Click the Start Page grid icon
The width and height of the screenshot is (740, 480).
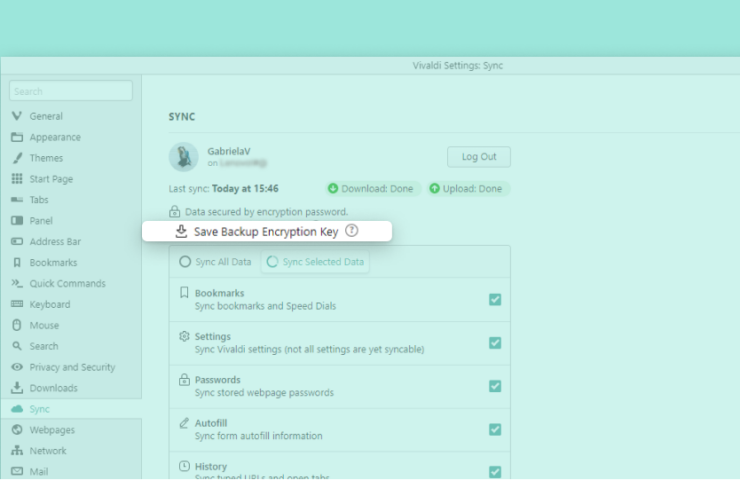click(x=17, y=178)
